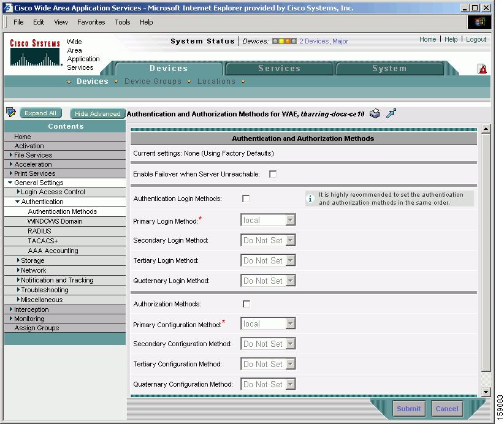Follow the Home link in the header
The image size is (504, 424).
[427, 39]
